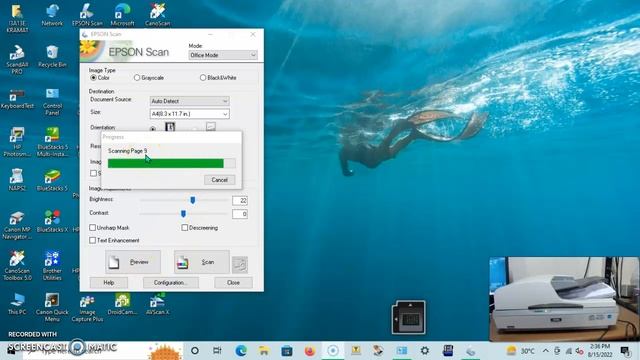The image size is (640, 360).
Task: Open Cortana circle on the taskbar
Action: [195, 351]
